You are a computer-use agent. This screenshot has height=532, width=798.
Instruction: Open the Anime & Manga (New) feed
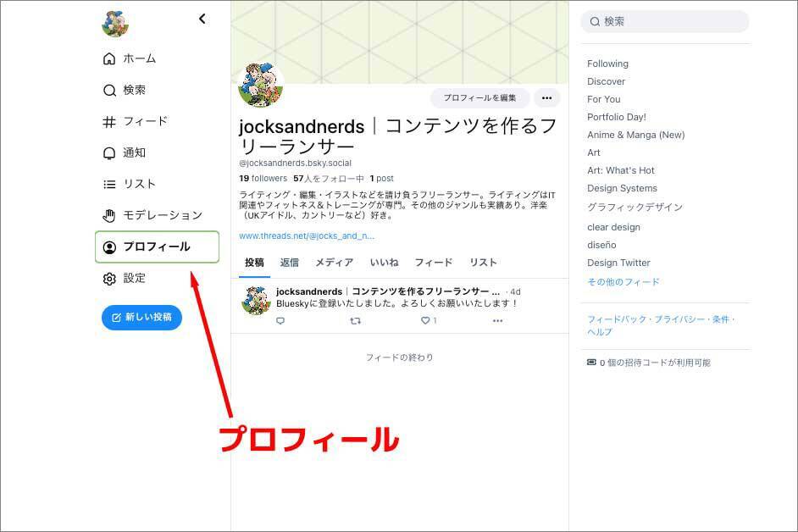(x=635, y=135)
